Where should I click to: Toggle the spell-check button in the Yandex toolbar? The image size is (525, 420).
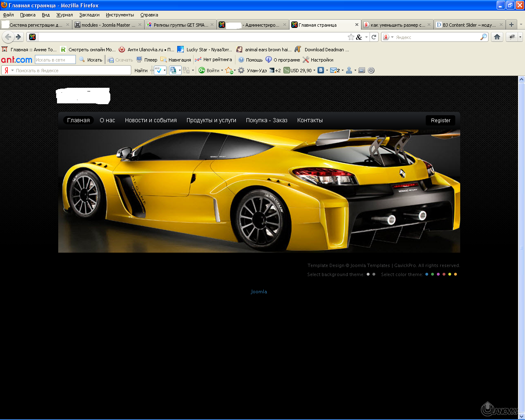point(158,71)
